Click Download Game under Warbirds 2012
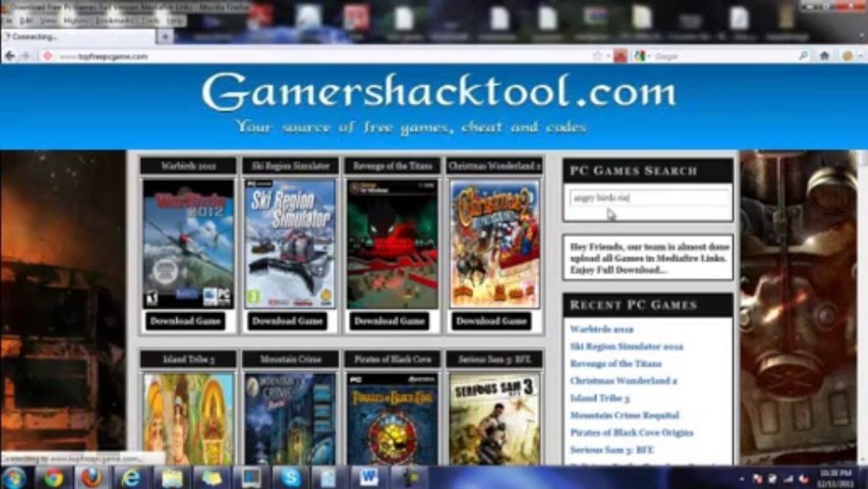This screenshot has height=489, width=868. tap(185, 321)
